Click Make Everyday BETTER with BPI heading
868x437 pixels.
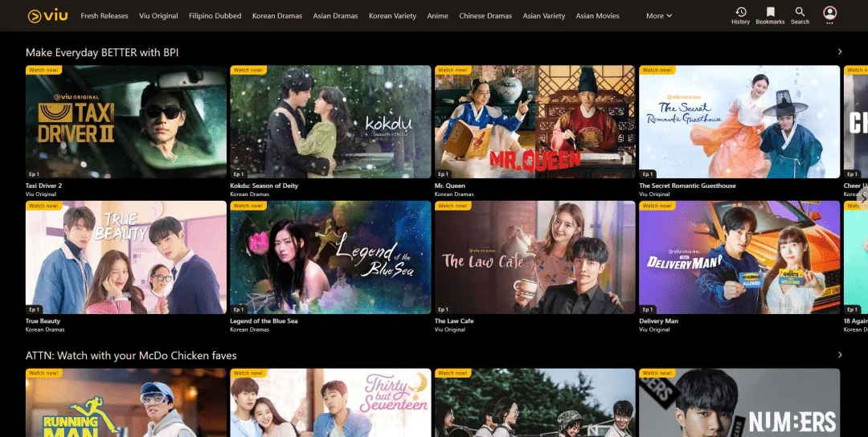point(102,52)
